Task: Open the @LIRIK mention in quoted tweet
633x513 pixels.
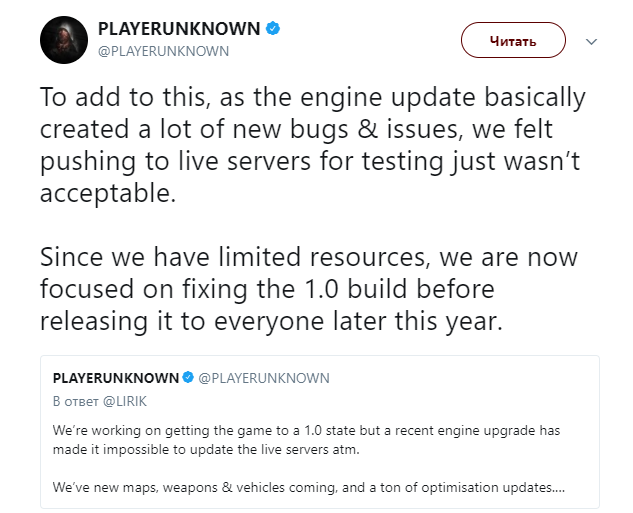Action: 125,401
